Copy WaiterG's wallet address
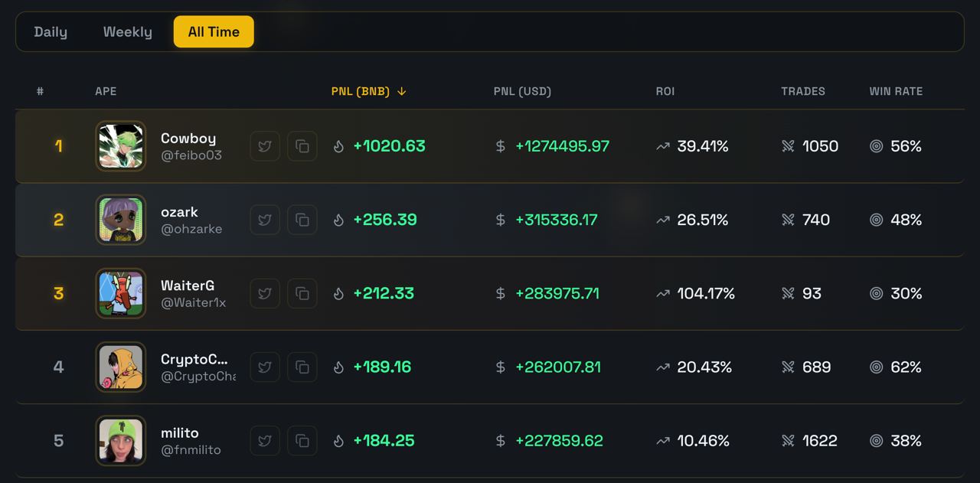This screenshot has height=483, width=980. coord(302,293)
